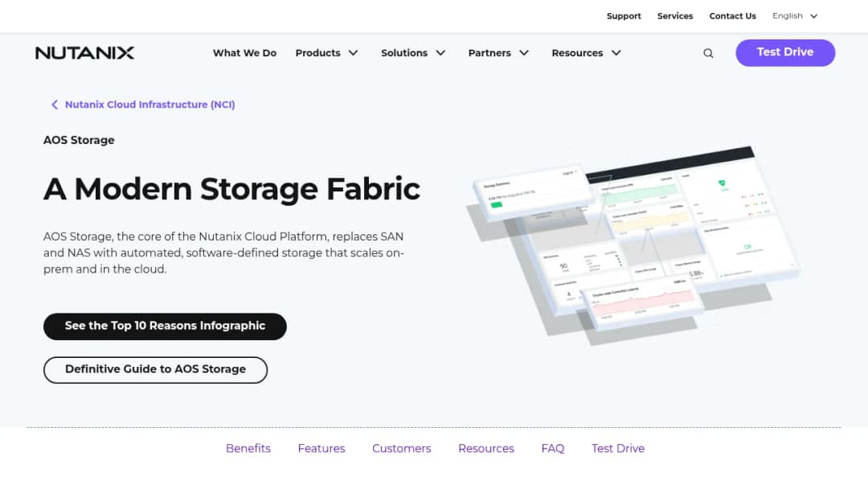
Task: Click the AOS Storage subtitle text
Action: [79, 140]
